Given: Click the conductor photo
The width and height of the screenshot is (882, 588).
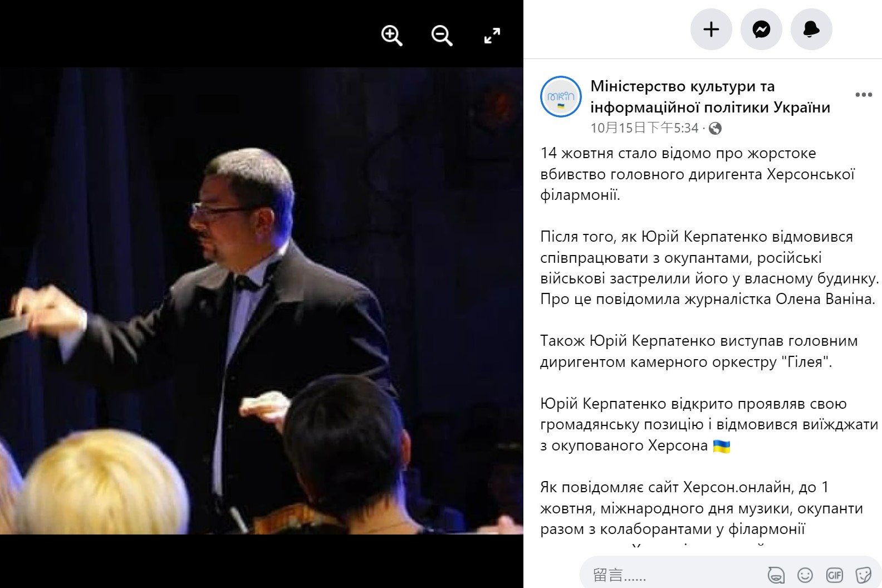Looking at the screenshot, I should (262, 301).
